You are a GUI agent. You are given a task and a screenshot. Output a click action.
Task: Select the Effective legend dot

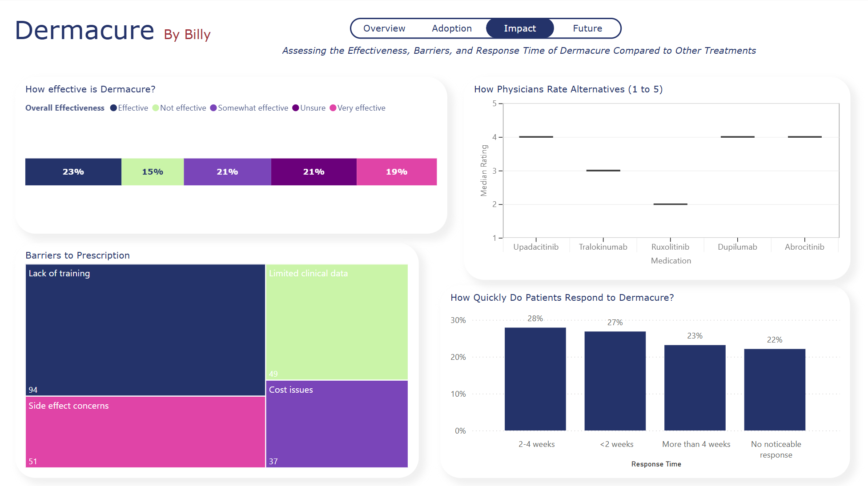[113, 108]
